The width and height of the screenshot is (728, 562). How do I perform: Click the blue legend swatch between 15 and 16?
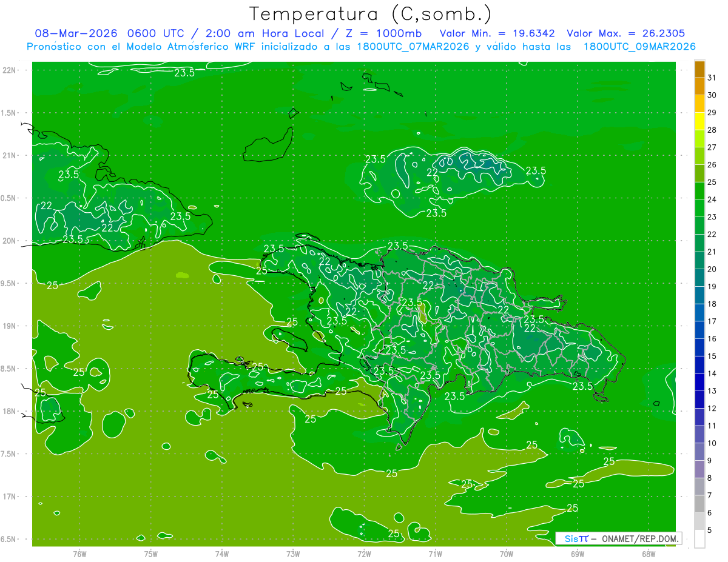pyautogui.click(x=699, y=347)
